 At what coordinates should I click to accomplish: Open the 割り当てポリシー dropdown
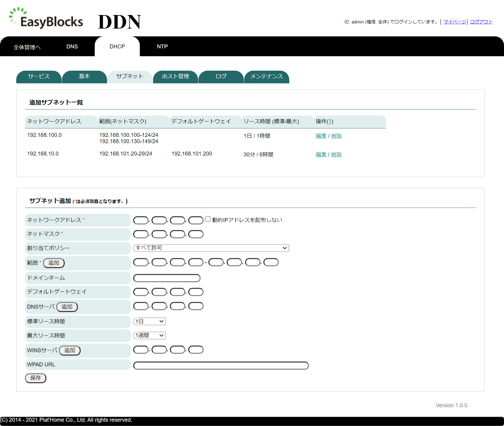coord(211,248)
